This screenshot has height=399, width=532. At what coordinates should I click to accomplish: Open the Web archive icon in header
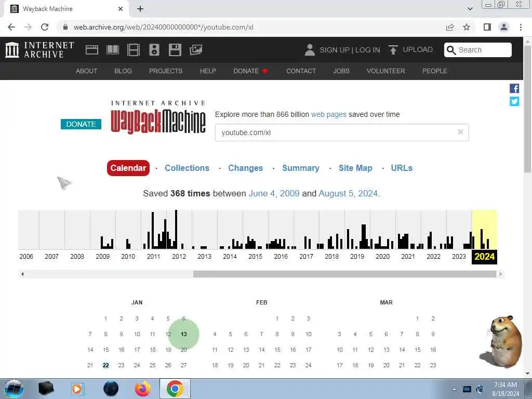click(x=91, y=50)
